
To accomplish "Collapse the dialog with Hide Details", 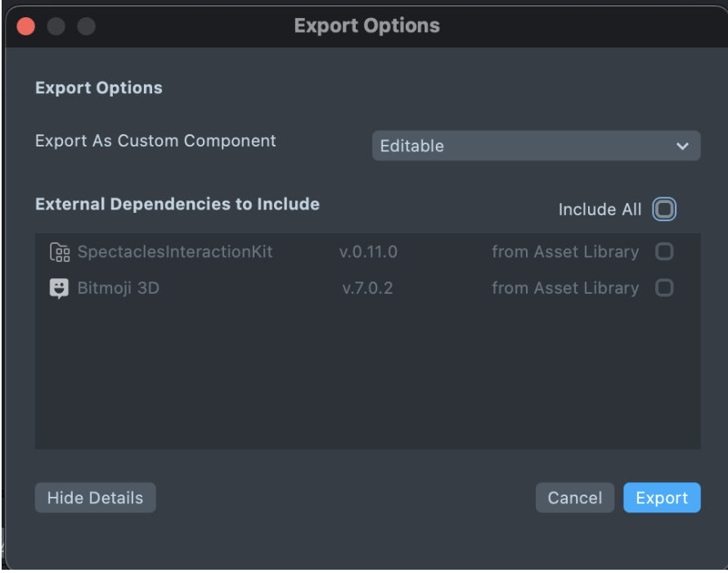I will tap(95, 498).
